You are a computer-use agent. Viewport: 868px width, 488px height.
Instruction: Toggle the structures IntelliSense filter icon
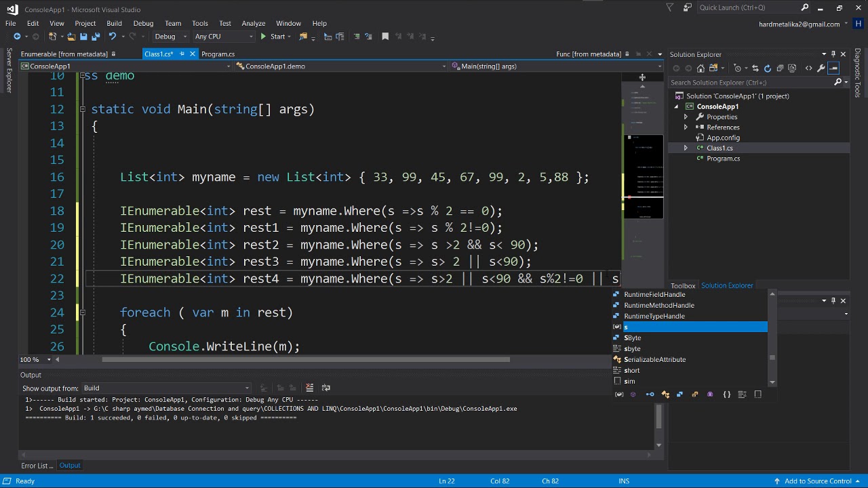coord(679,394)
